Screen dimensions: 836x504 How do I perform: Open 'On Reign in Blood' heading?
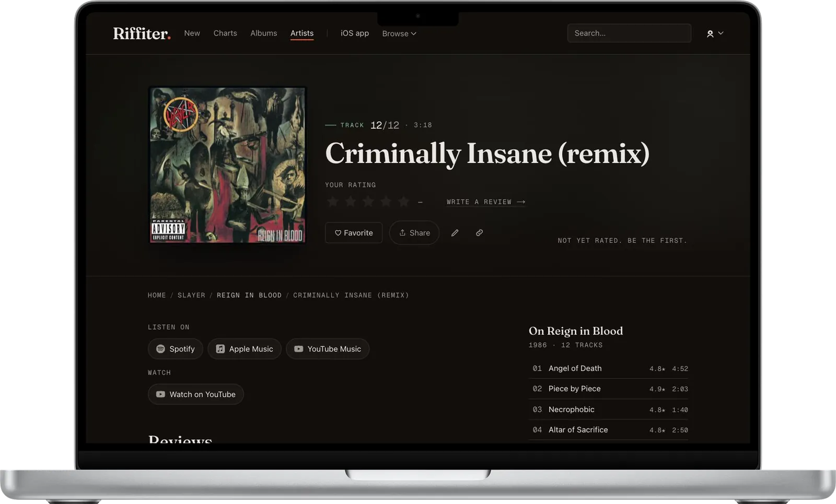(x=576, y=331)
